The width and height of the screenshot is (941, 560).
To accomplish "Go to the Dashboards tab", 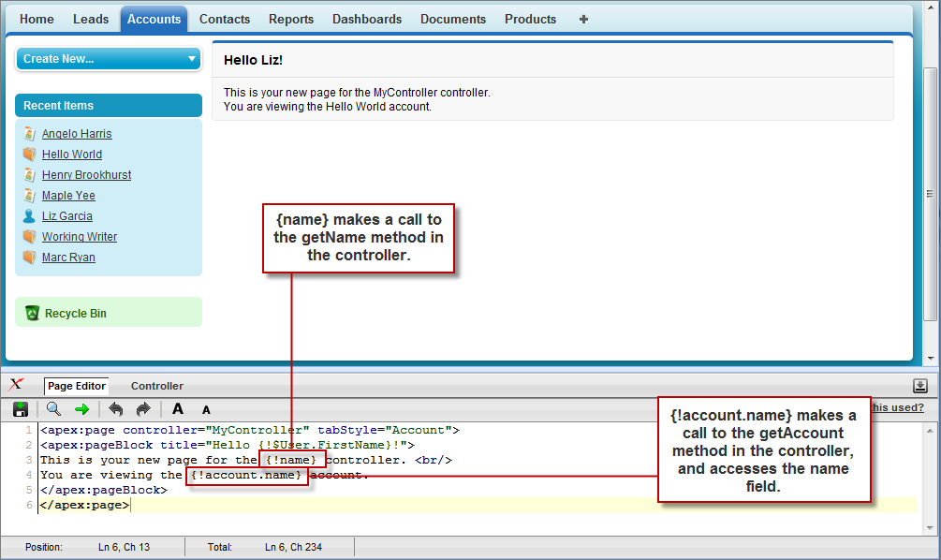I will click(x=366, y=18).
